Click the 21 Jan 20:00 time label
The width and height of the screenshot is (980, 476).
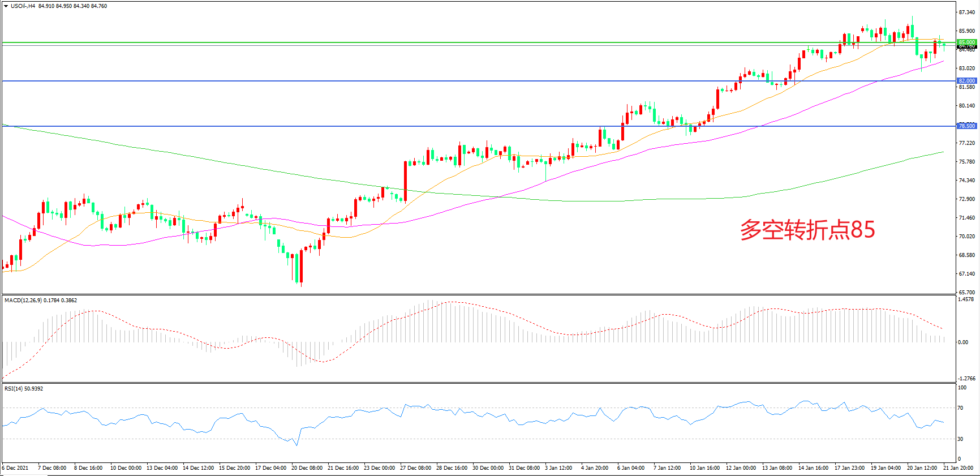coord(958,468)
